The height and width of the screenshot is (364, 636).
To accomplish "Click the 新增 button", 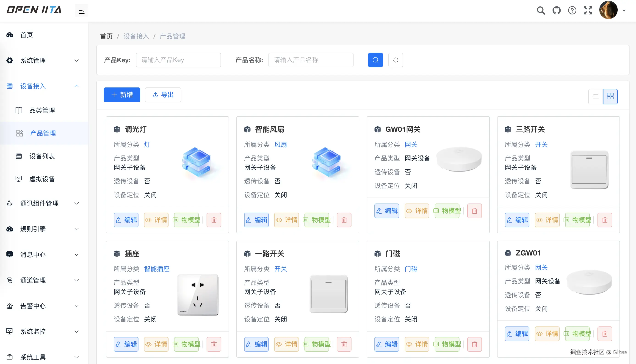I will [122, 95].
